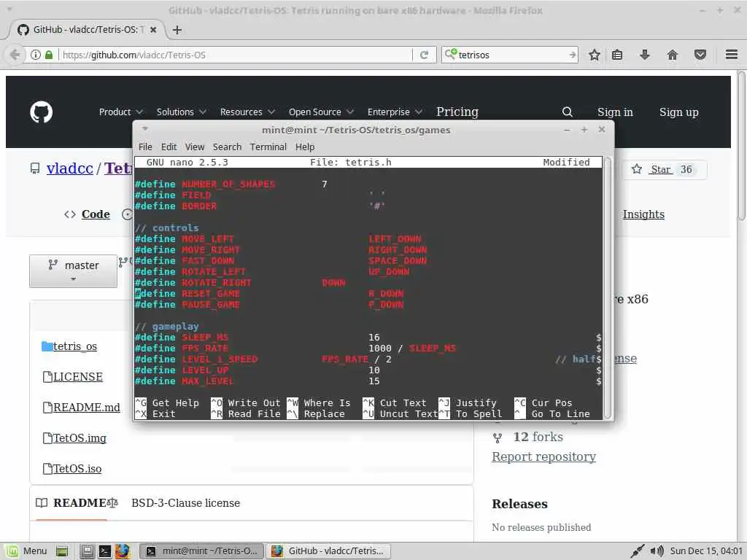Click Sign in on GitHub

point(615,112)
